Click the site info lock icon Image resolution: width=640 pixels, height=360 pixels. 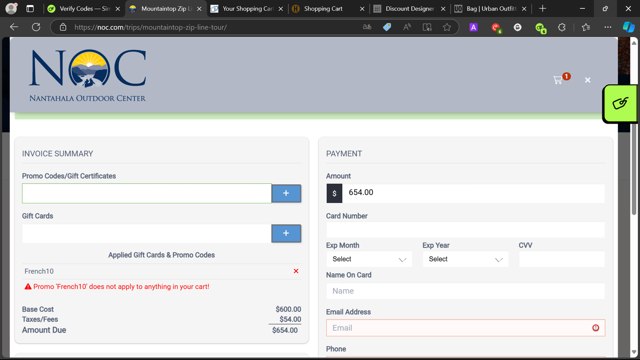coord(63,27)
